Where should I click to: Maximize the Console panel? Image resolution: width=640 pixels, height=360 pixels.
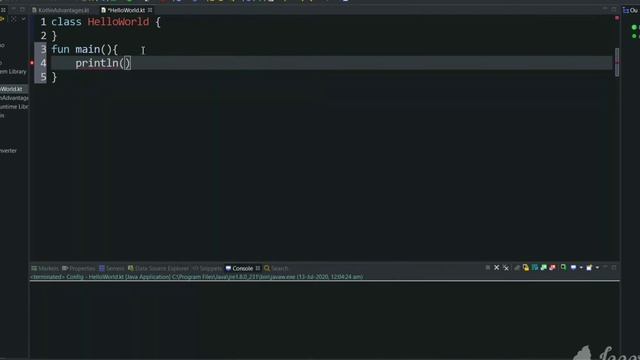pyautogui.click(x=614, y=267)
